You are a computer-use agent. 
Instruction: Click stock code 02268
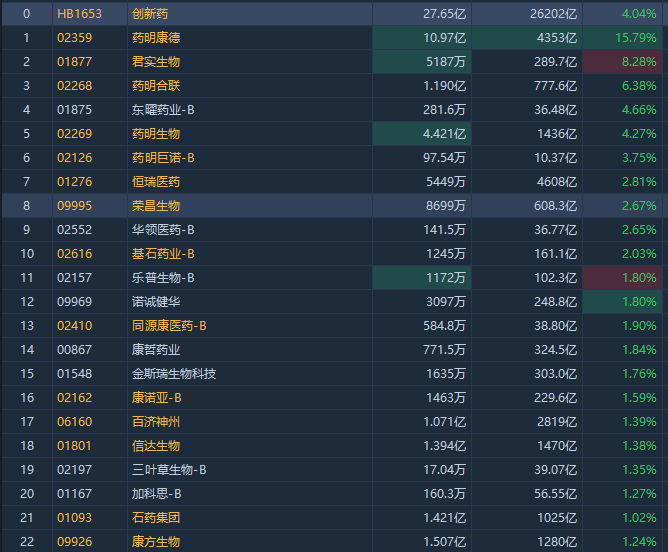tap(75, 86)
